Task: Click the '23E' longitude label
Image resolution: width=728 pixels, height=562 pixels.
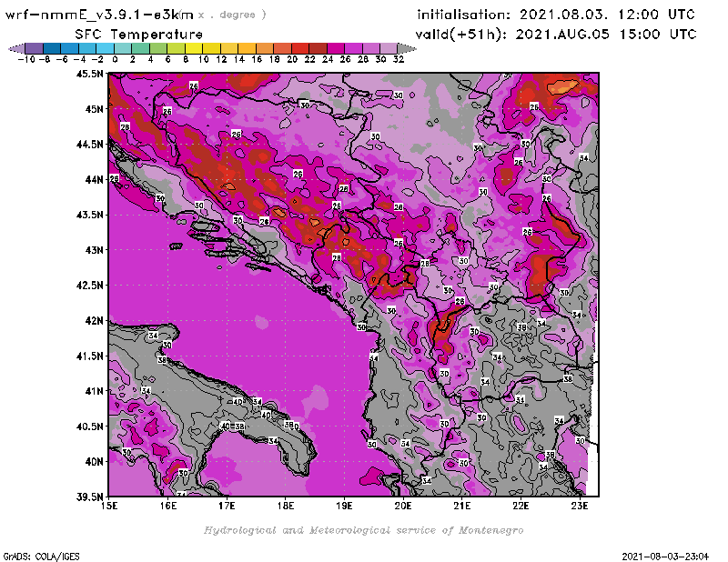Action: (580, 506)
